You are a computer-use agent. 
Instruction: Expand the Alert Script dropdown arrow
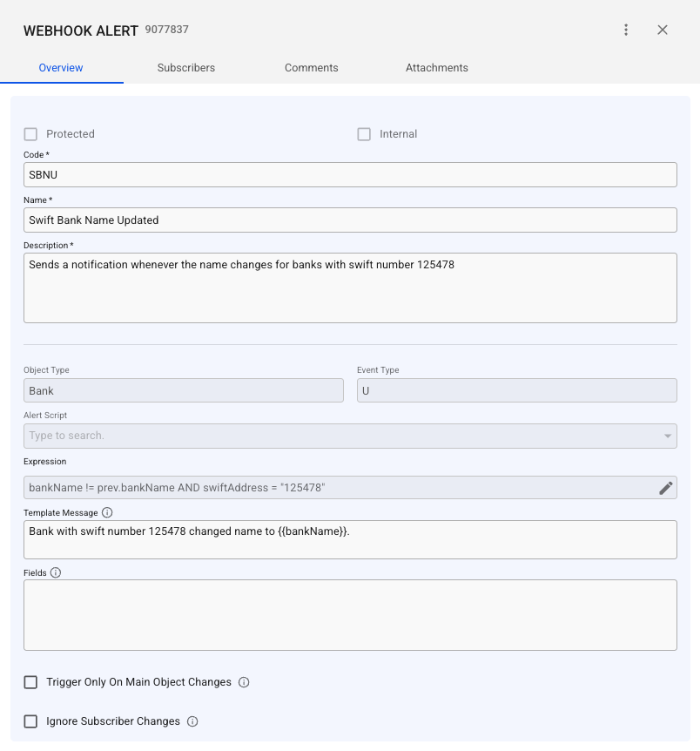pos(668,436)
